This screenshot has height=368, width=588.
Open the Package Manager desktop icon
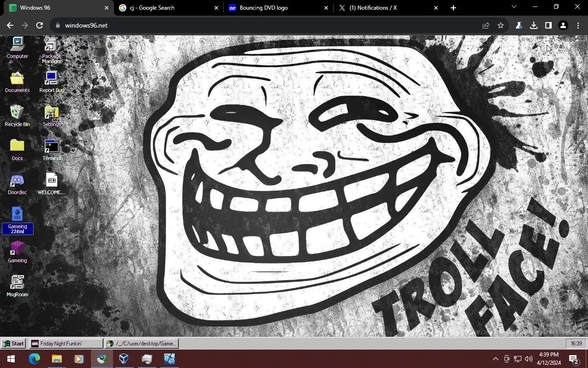[x=51, y=51]
